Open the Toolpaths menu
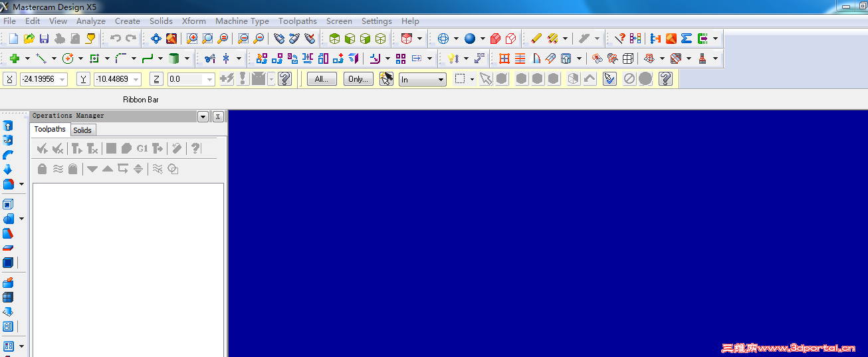This screenshot has height=357, width=868. click(298, 21)
